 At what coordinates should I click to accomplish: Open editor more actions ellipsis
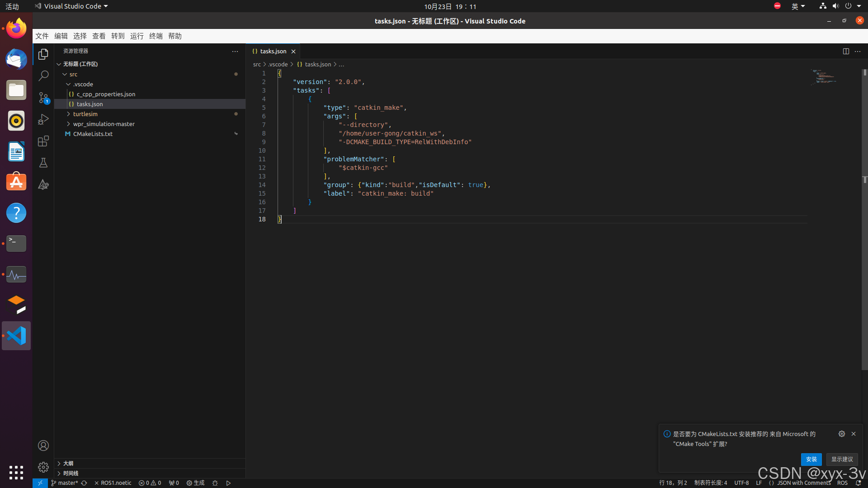858,51
